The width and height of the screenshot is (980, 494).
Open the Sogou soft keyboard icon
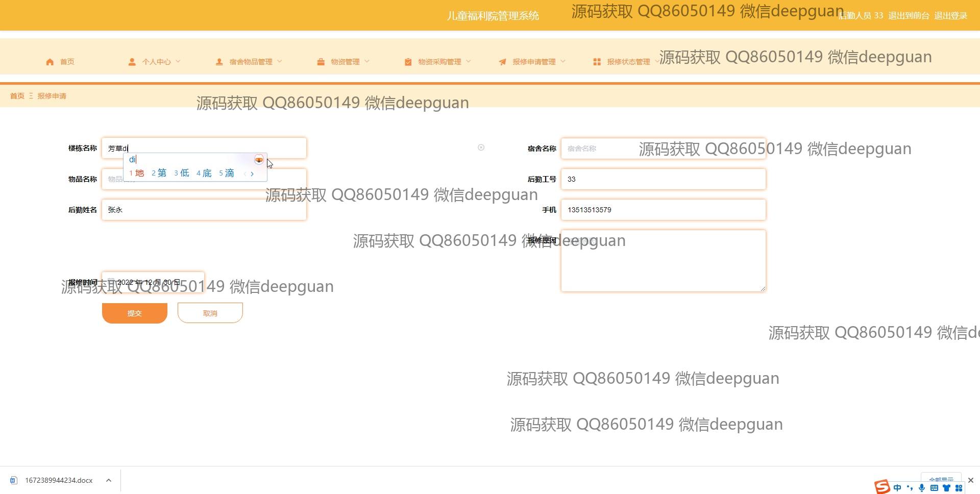tap(934, 488)
